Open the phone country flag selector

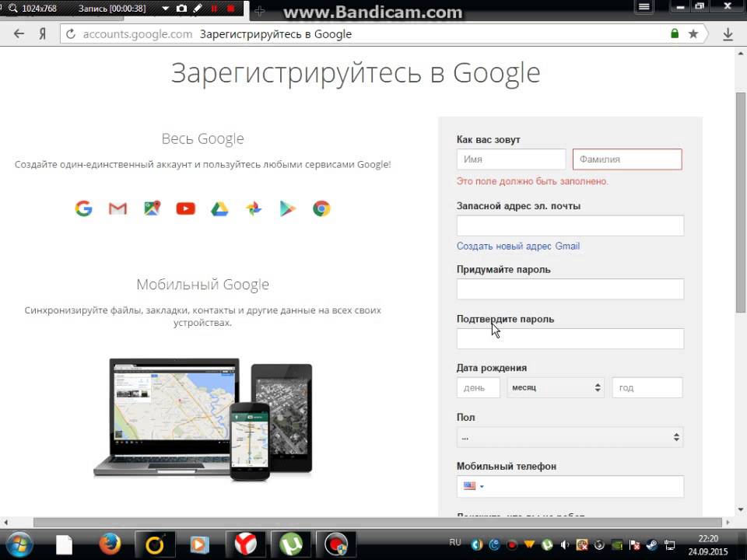coord(473,486)
